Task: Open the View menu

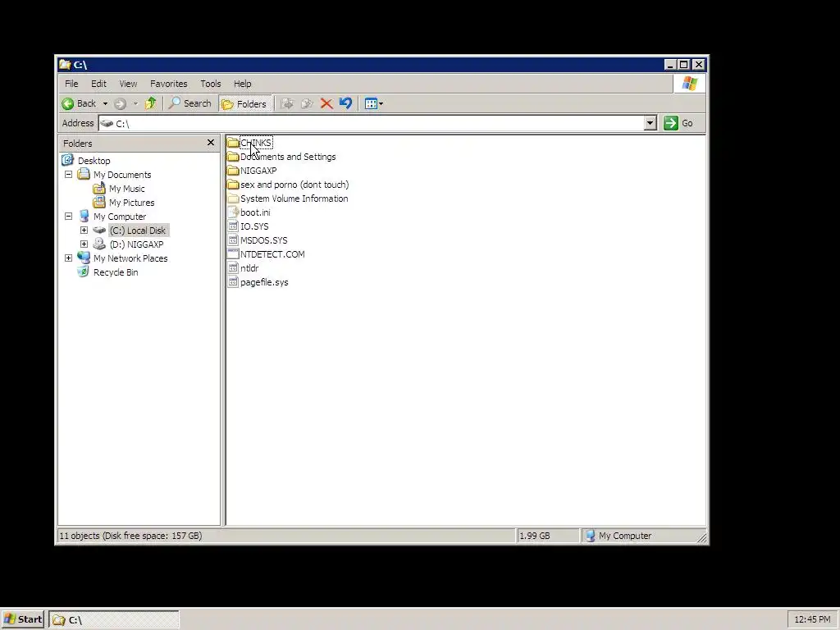Action: coord(128,84)
